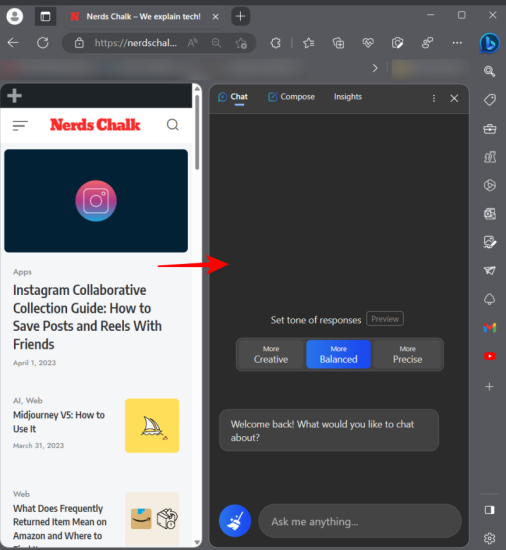Open the Apps category link
Viewport: 506px width, 550px height.
click(x=22, y=272)
